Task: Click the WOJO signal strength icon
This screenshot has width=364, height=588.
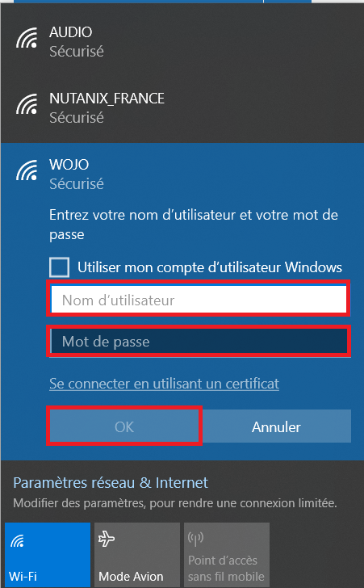Action: (27, 170)
